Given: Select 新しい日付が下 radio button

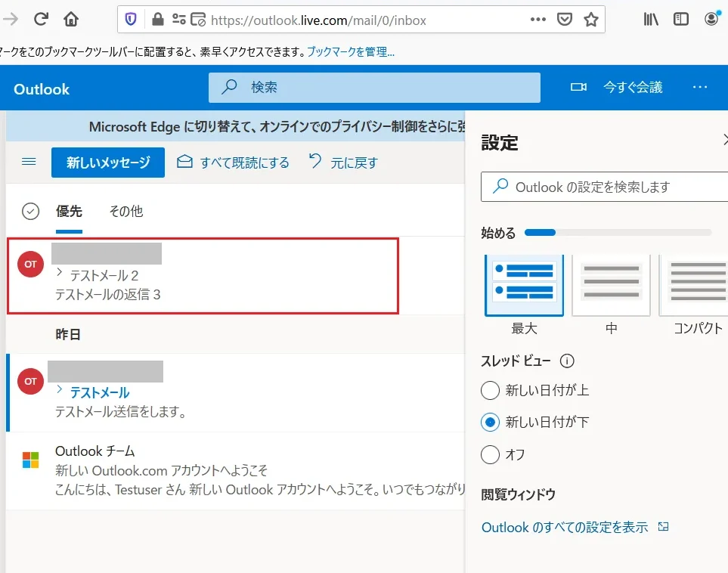Looking at the screenshot, I should [x=491, y=422].
